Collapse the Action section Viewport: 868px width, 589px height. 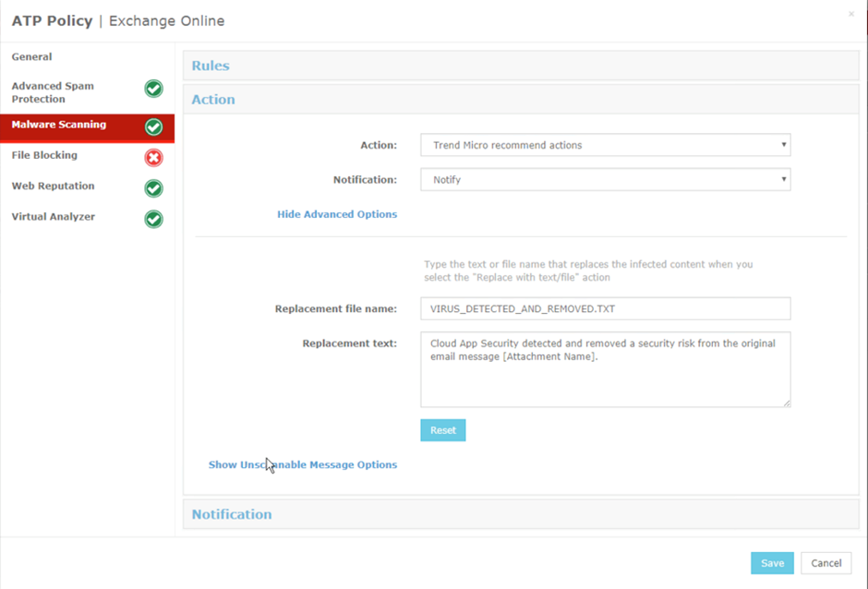[213, 99]
